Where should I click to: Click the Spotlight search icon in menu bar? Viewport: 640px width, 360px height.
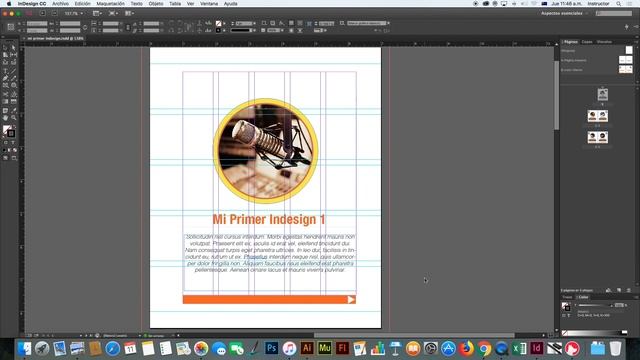(619, 4)
